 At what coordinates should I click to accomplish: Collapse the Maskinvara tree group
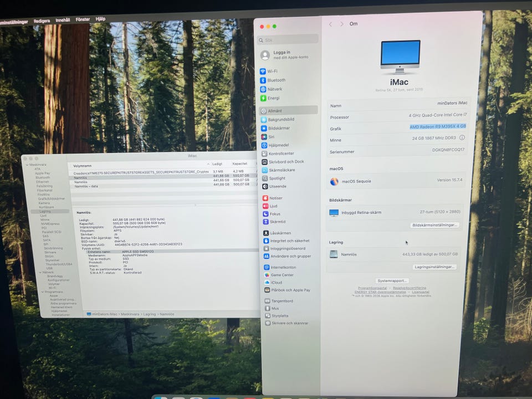[x=28, y=165]
